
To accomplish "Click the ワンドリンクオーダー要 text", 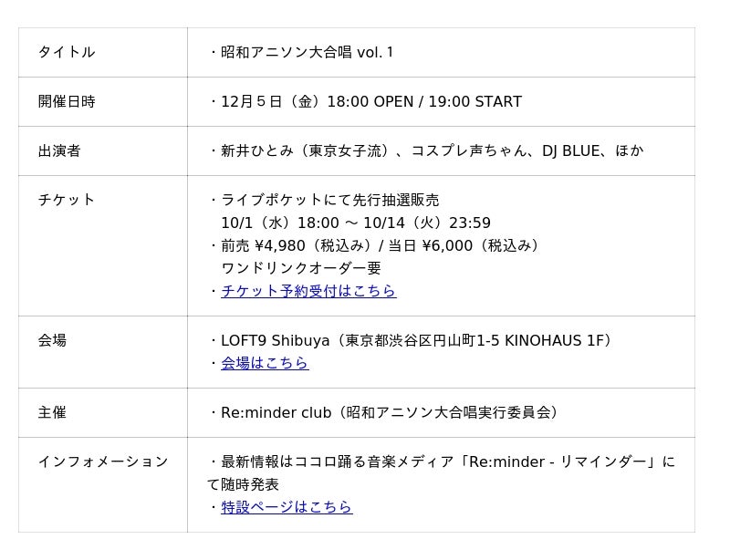I will [x=301, y=268].
